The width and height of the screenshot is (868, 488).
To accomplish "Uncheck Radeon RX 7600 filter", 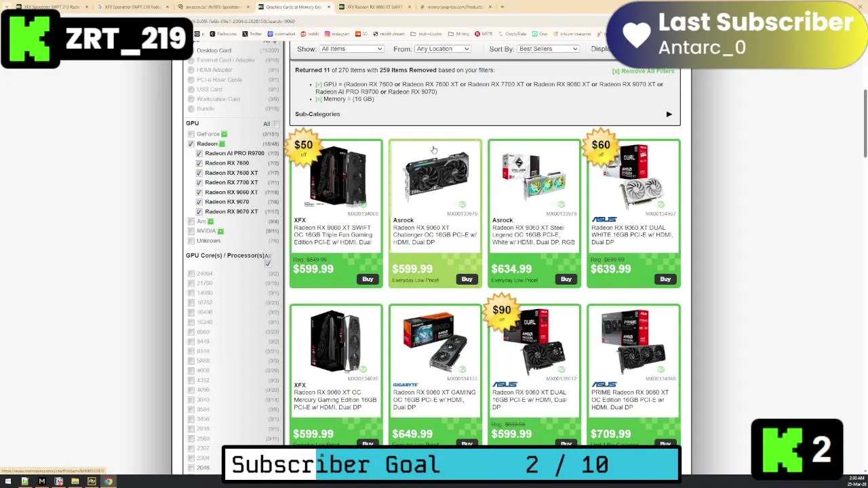I will pyautogui.click(x=199, y=163).
